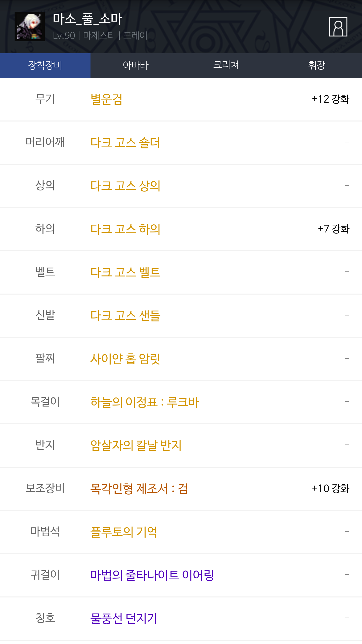362x644 pixels.
Task: View necklace 하늘의 이정표 : 루크바
Action: point(145,402)
